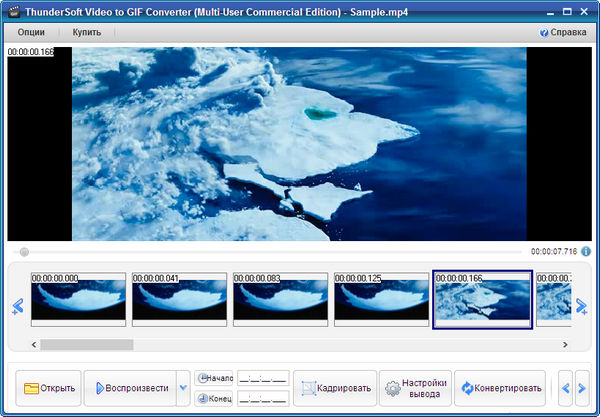600x417 pixels.
Task: Click the video seek slider handle
Action: click(24, 252)
